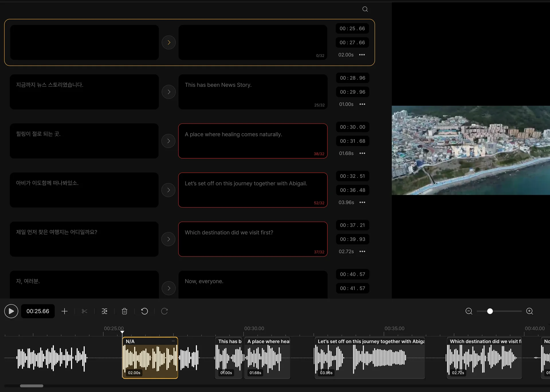Screen dimensions: 550x392
Task: Zoom out the timeline with minus magnifier
Action: pyautogui.click(x=469, y=311)
